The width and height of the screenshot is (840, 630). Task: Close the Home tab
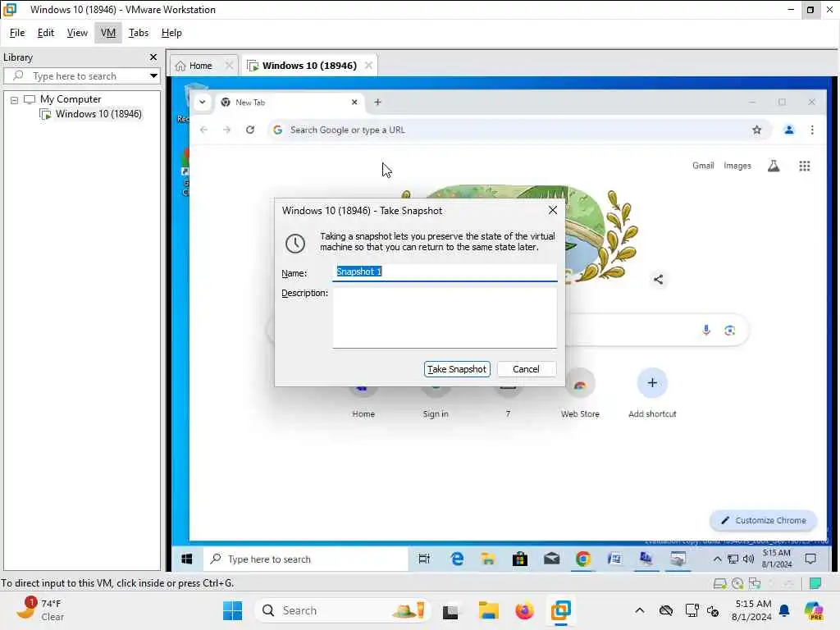coord(229,66)
